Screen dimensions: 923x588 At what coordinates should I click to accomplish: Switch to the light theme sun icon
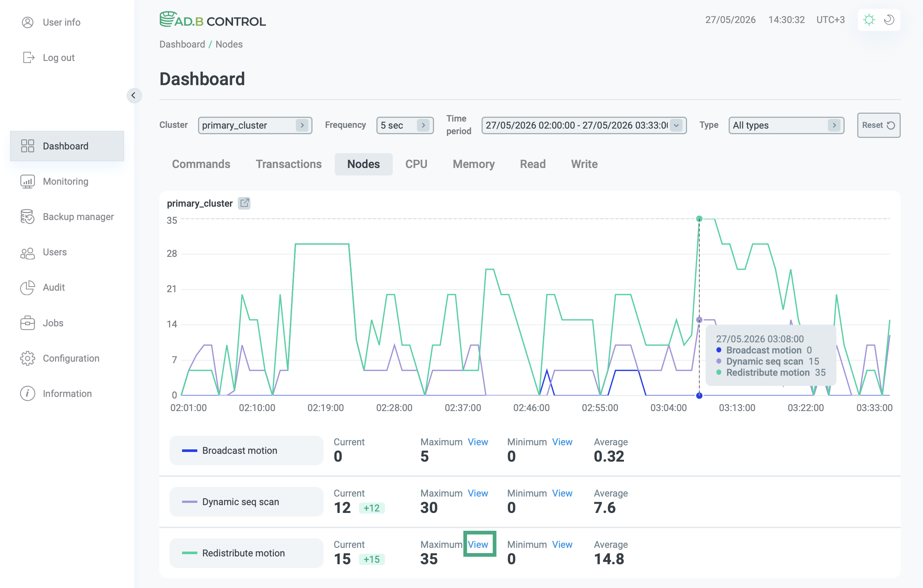[869, 20]
